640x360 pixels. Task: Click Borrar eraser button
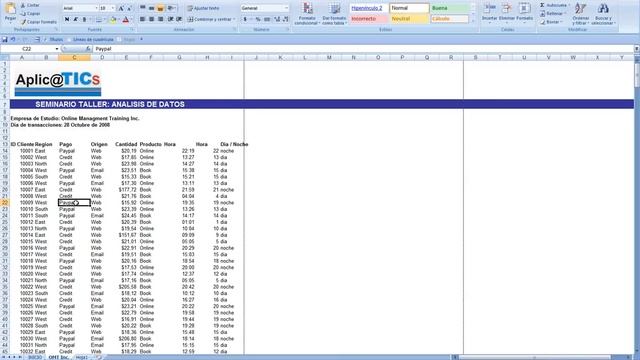(551, 22)
